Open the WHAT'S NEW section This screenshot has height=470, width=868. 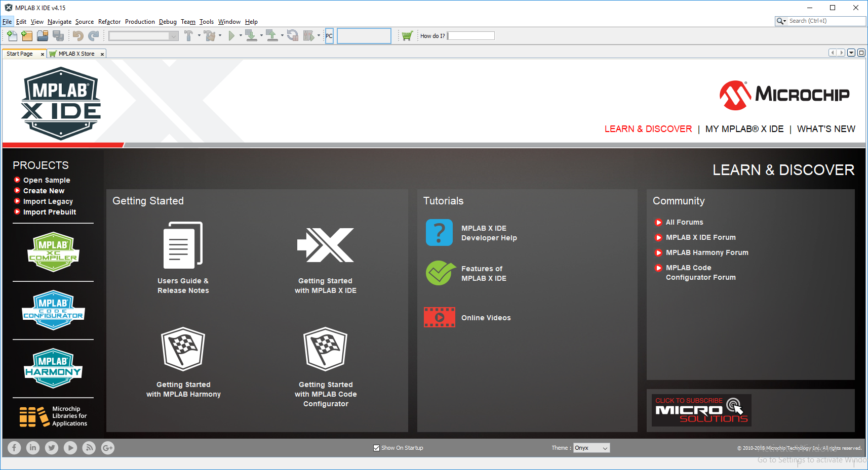(826, 129)
